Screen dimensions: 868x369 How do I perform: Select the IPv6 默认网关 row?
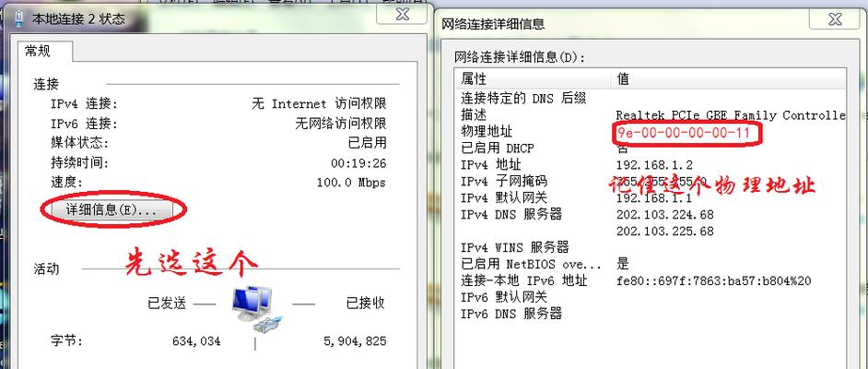504,297
